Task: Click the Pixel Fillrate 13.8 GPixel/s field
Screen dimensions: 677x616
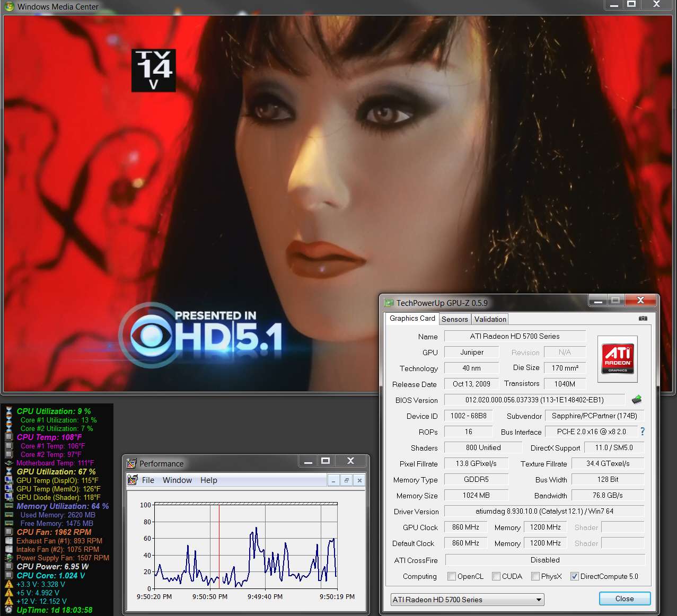Action: coord(476,463)
